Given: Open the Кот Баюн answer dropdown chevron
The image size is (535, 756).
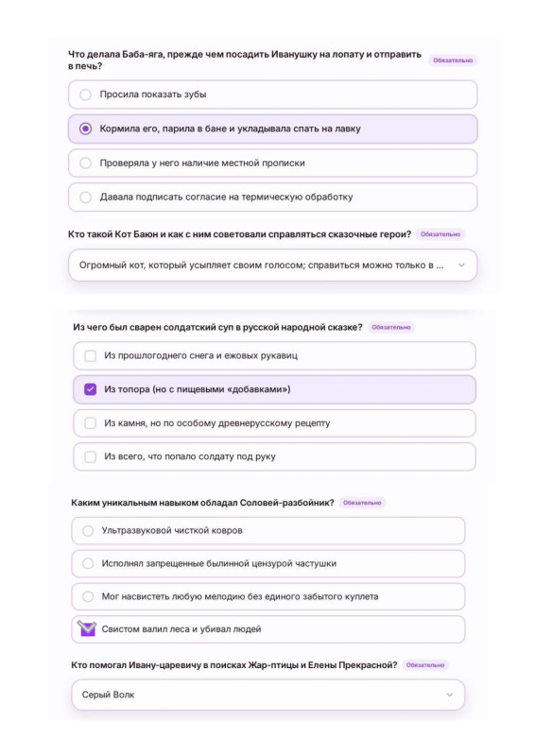Looking at the screenshot, I should click(461, 266).
